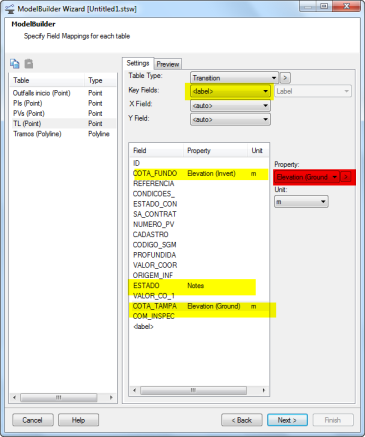365x437 pixels.
Task: Select the PROFUNDIDA field row
Action: tap(199, 255)
